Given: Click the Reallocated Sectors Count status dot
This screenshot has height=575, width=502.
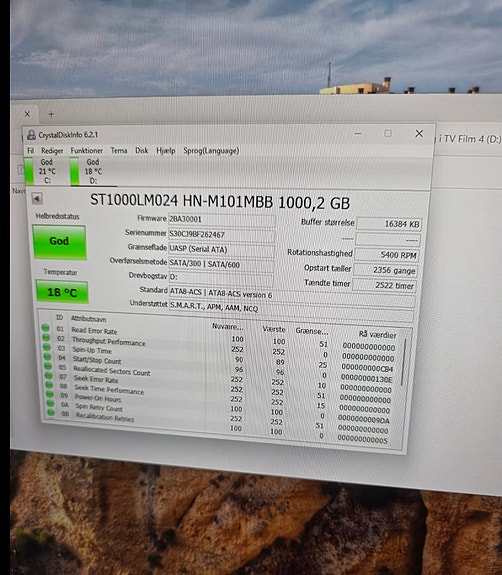Looking at the screenshot, I should pyautogui.click(x=48, y=366).
